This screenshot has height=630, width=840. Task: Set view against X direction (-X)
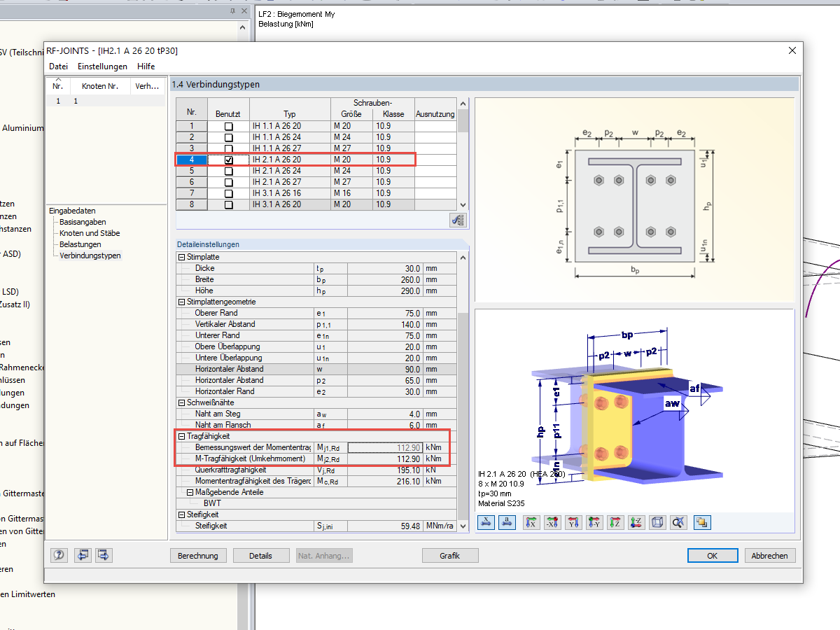(x=552, y=521)
